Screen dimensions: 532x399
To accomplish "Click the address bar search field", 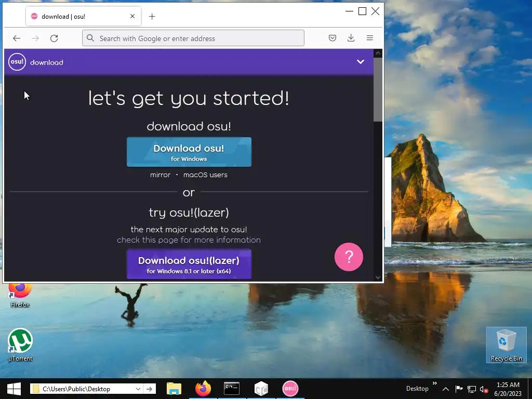I will [x=193, y=38].
